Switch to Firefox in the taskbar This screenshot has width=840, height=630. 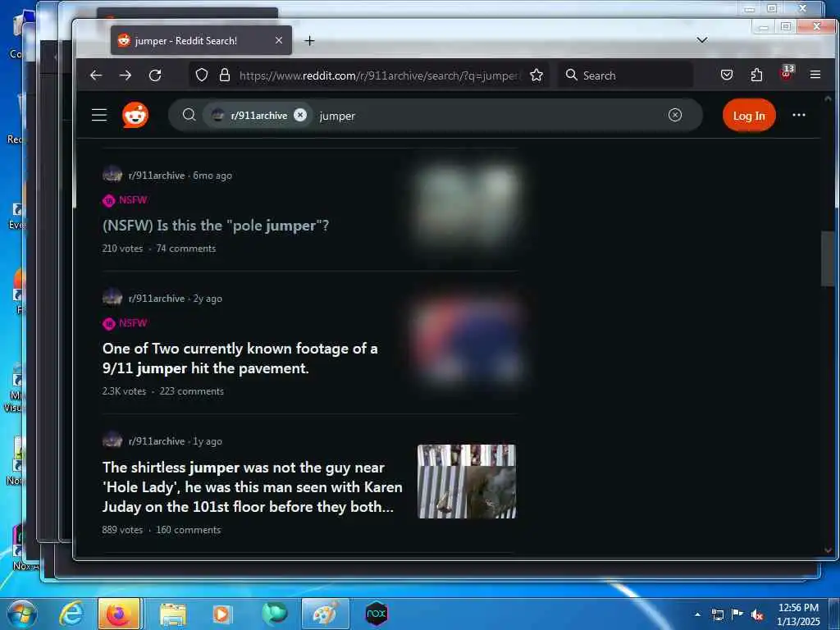[119, 614]
